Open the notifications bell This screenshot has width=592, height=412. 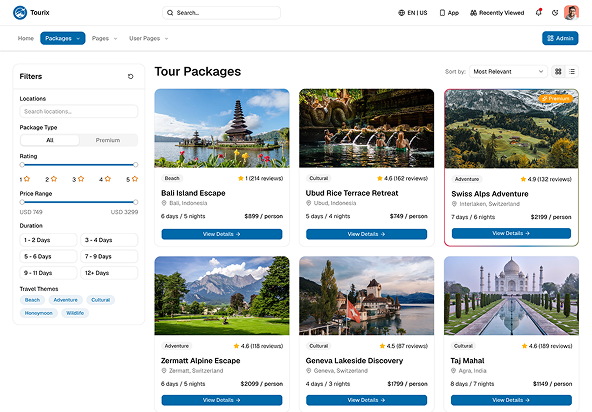[x=538, y=12]
